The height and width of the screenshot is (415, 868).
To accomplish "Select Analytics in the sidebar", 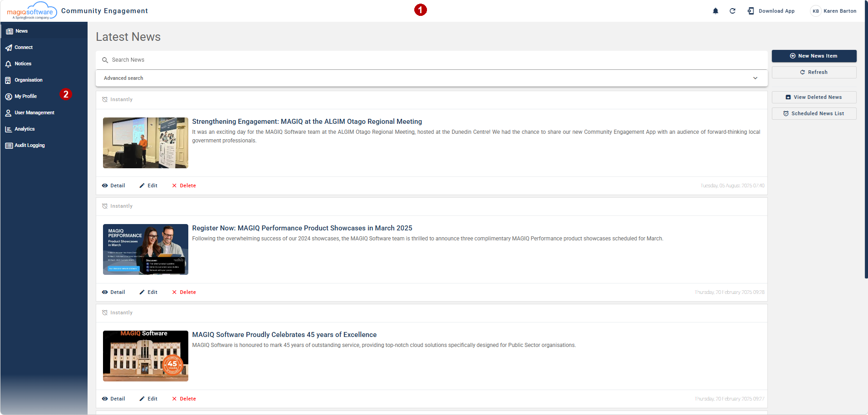I will [x=44, y=129].
